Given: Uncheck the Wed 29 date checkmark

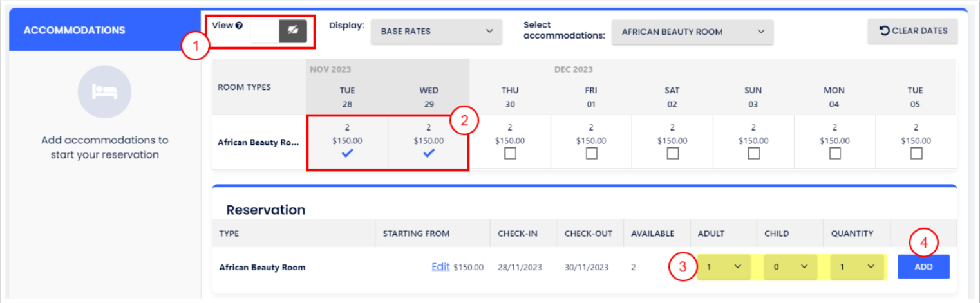Looking at the screenshot, I should 429,153.
